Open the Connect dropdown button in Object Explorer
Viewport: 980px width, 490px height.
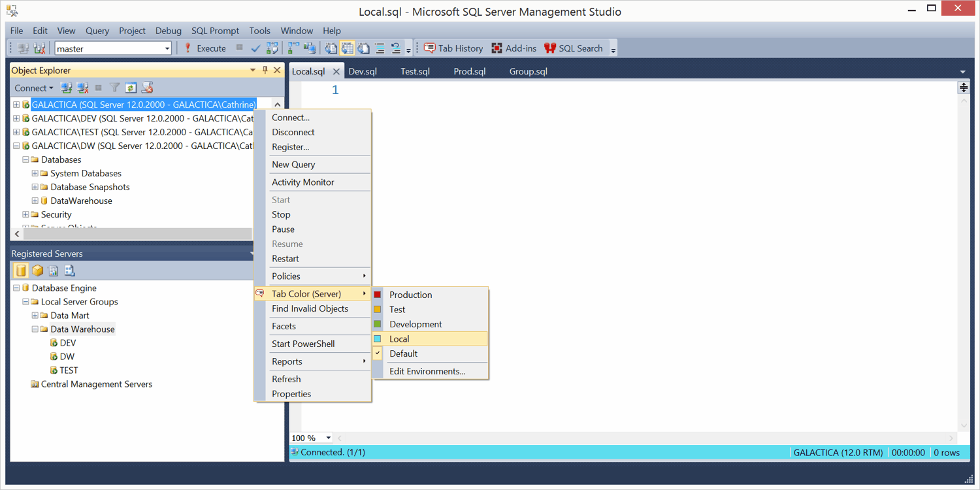tap(34, 88)
